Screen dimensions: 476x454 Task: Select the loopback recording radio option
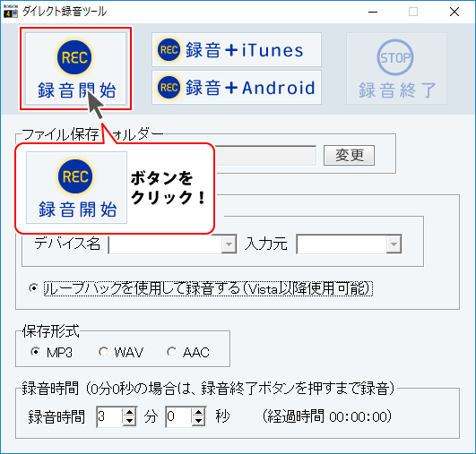tap(33, 287)
